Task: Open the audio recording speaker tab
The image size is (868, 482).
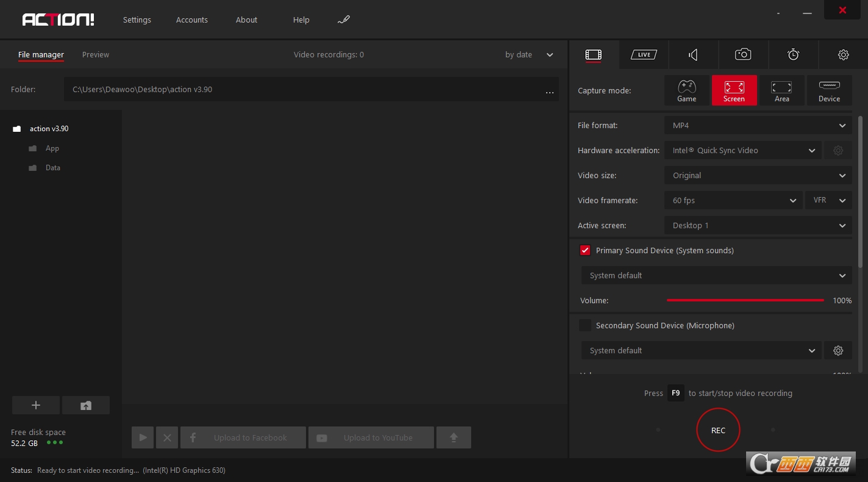Action: tap(694, 55)
